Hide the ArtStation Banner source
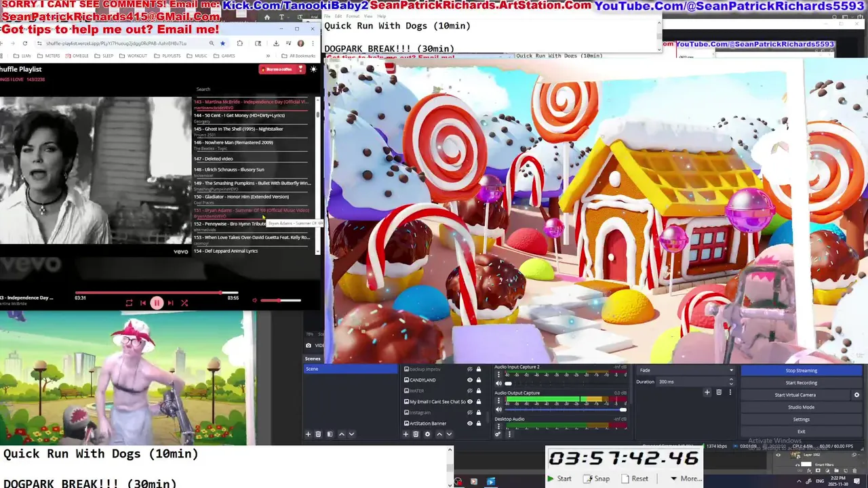This screenshot has height=488, width=868. (469, 424)
